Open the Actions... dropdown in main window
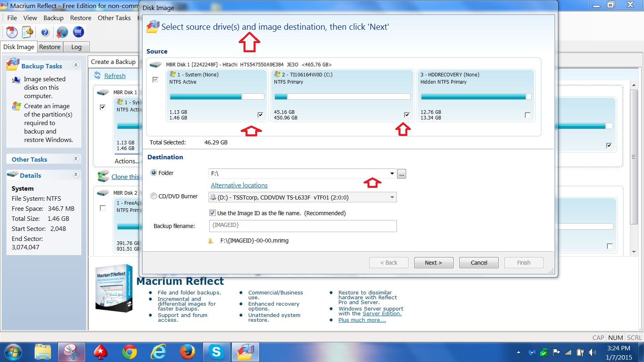The width and height of the screenshot is (644, 362). click(126, 161)
